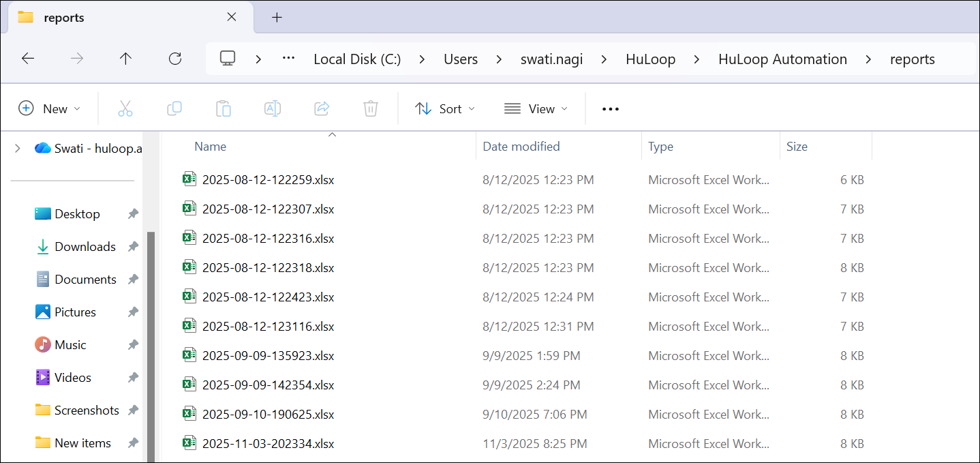Click the Paste icon in the toolbar

(224, 108)
